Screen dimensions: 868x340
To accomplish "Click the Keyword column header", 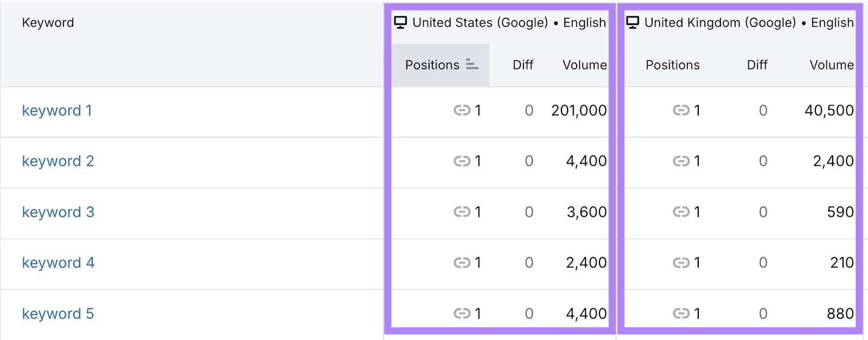I will click(x=48, y=23).
